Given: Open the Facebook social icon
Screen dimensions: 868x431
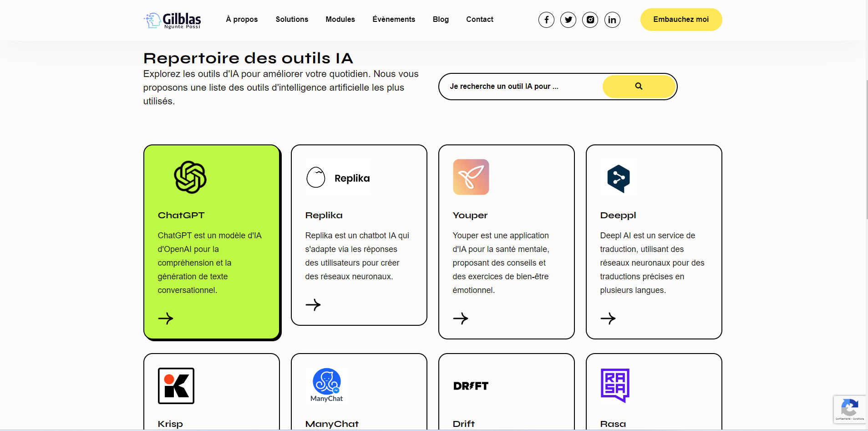Looking at the screenshot, I should (x=546, y=20).
